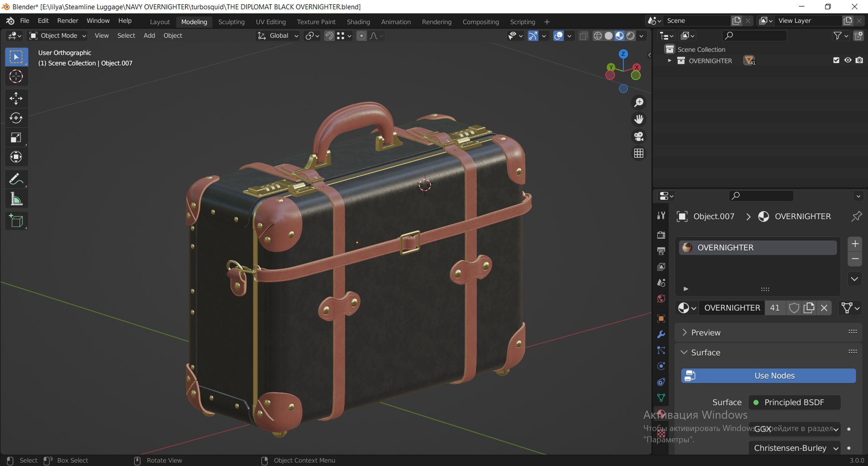Open the Output properties tab
This screenshot has width=868, height=466.
tap(661, 251)
